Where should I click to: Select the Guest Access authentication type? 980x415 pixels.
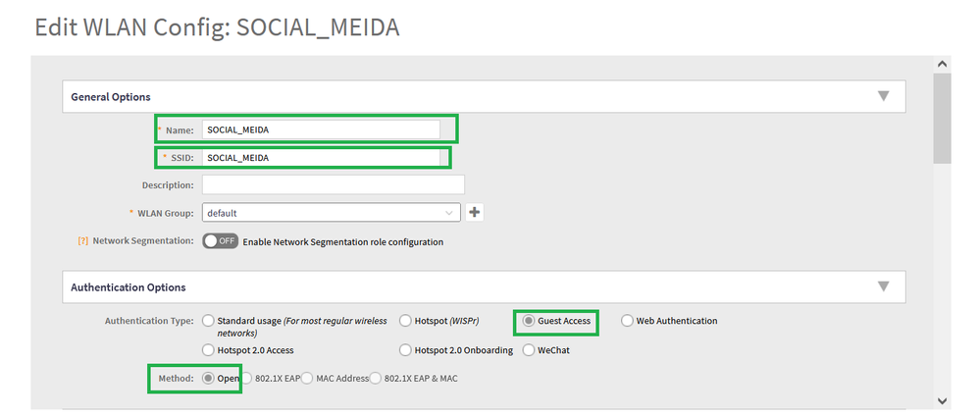[529, 321]
